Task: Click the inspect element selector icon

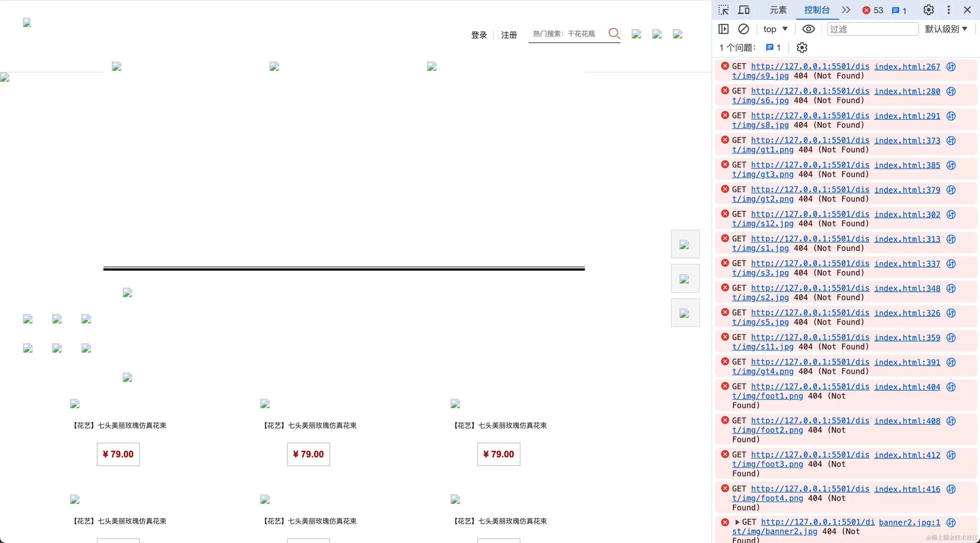Action: 723,10
